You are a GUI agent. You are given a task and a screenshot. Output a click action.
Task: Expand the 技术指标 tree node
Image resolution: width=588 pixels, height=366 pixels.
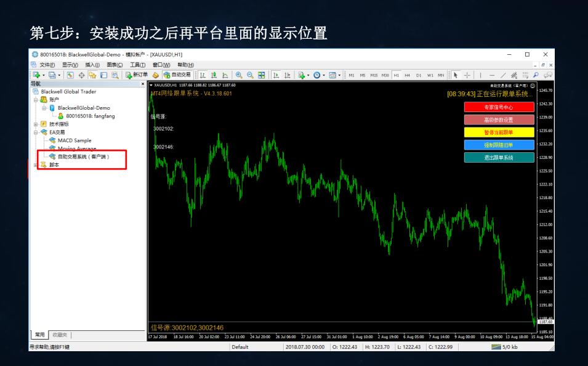(x=35, y=124)
